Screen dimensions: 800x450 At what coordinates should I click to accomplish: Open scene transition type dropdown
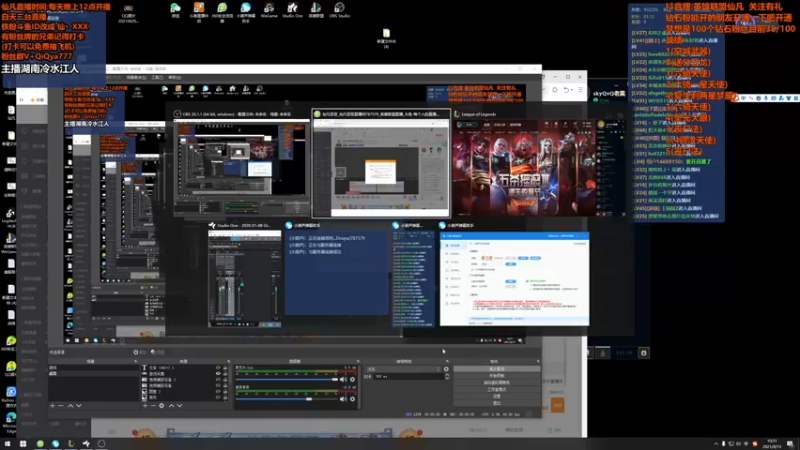403,369
